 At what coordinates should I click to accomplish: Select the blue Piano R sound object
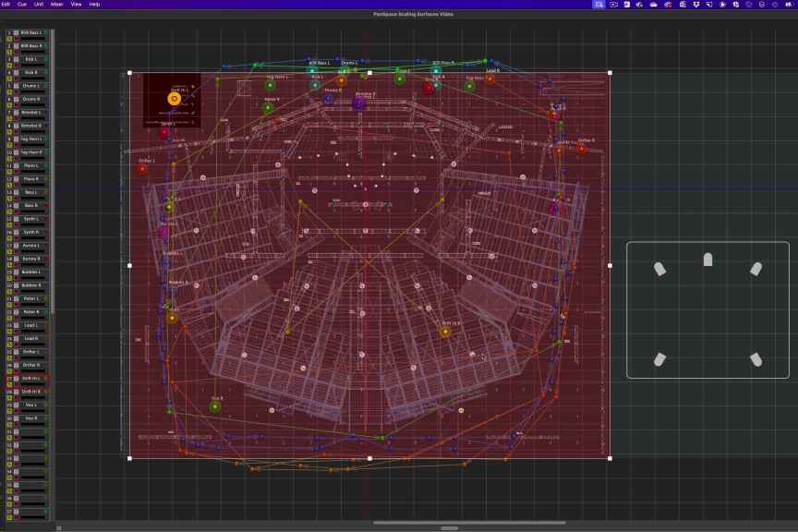[x=328, y=99]
